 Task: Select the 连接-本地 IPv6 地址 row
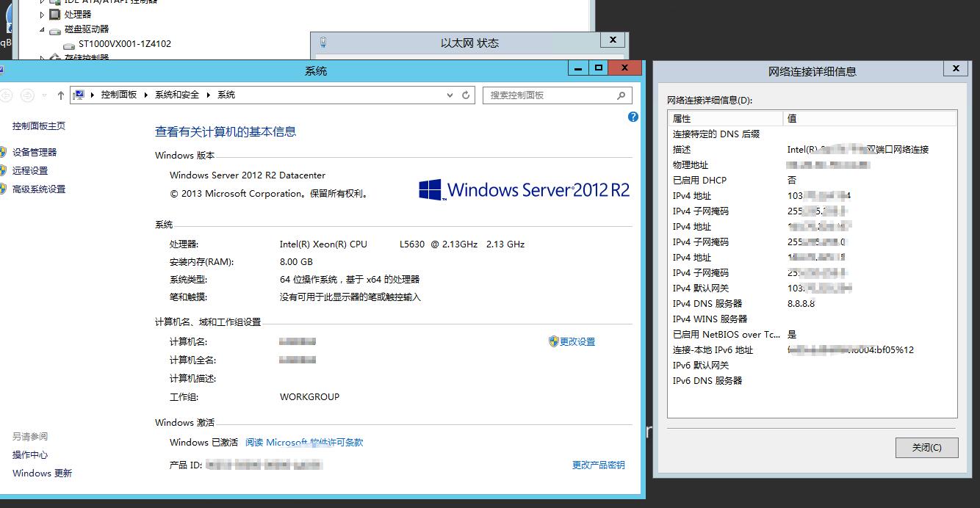813,349
